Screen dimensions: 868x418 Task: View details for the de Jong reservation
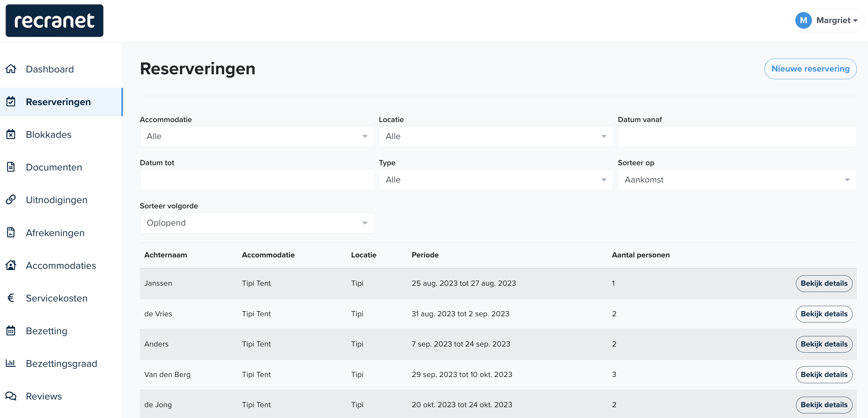(x=824, y=404)
